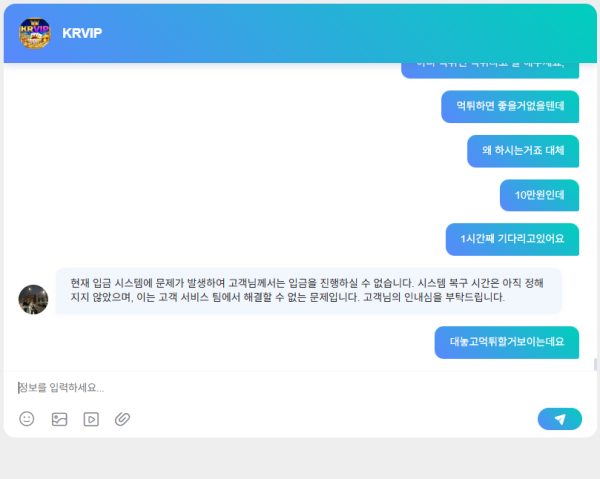Image resolution: width=600 pixels, height=479 pixels.
Task: Click the video upload icon
Action: point(91,419)
